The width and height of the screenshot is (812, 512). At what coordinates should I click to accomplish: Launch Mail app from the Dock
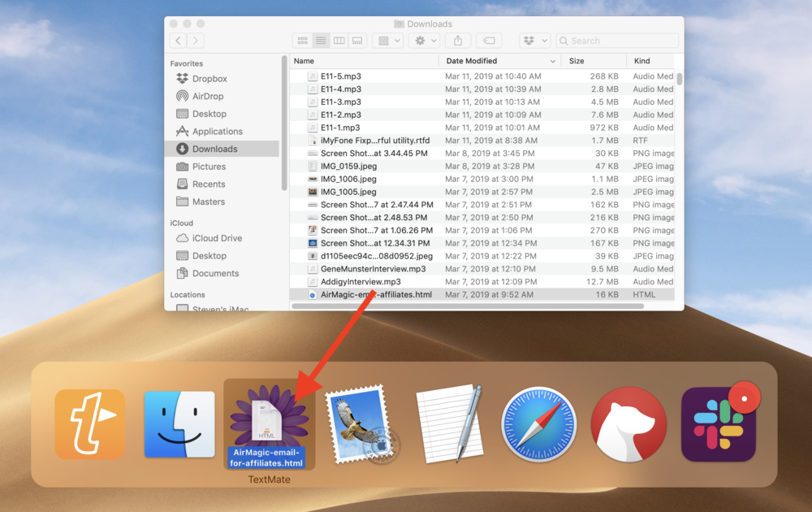click(x=361, y=424)
